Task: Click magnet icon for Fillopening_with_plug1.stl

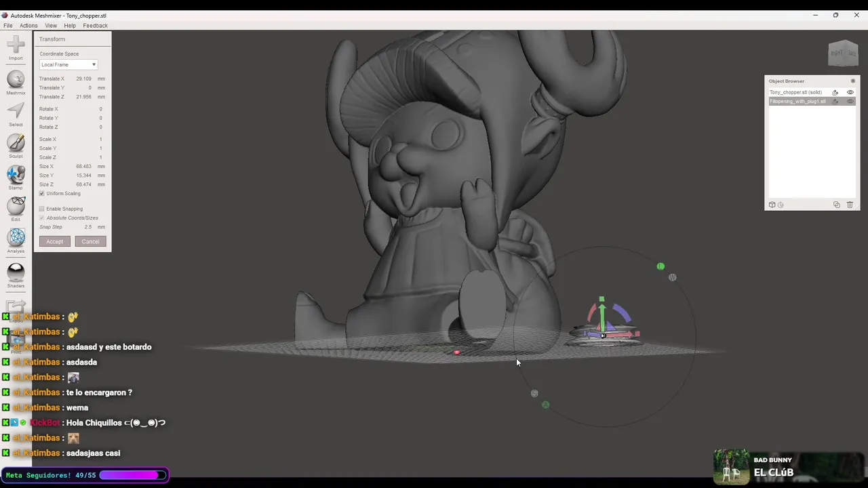Action: (835, 102)
